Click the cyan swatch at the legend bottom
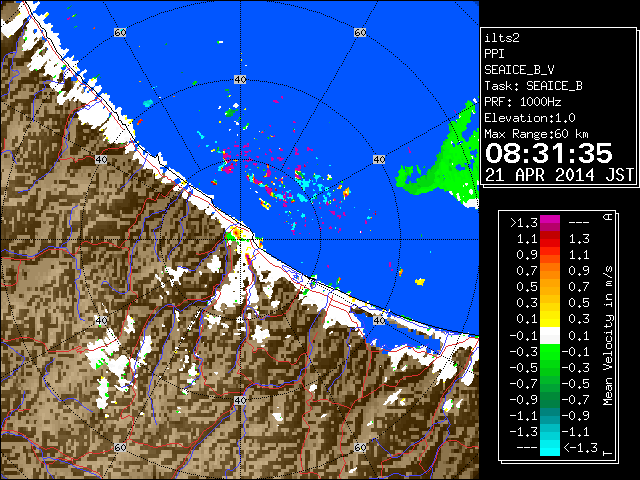This screenshot has width=640, height=480. tap(550, 447)
